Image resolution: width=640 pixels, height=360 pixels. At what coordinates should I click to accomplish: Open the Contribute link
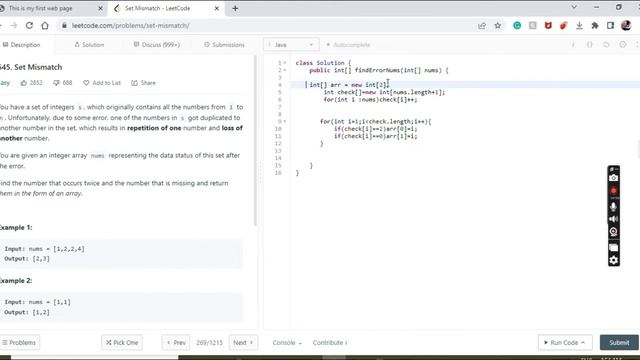click(330, 342)
